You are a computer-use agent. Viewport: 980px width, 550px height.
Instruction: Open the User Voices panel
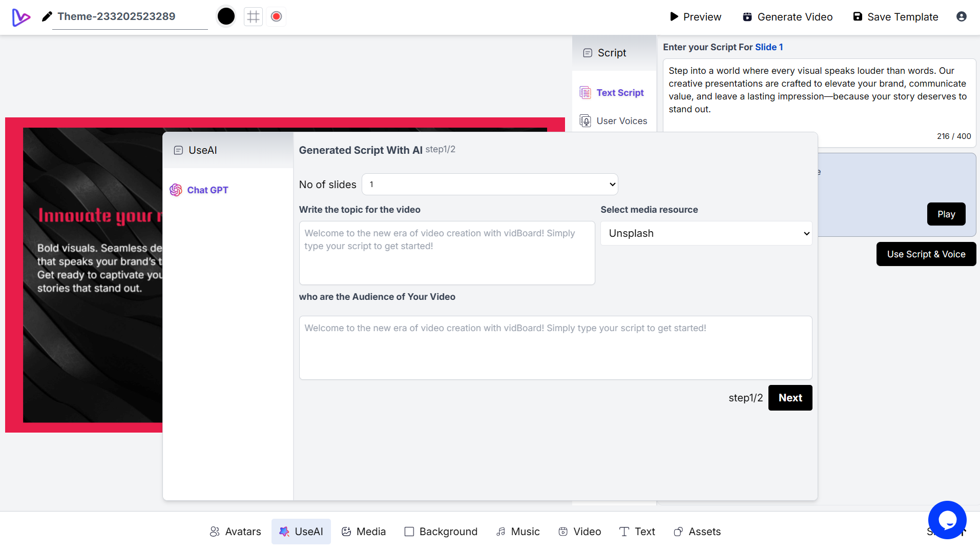pyautogui.click(x=621, y=120)
